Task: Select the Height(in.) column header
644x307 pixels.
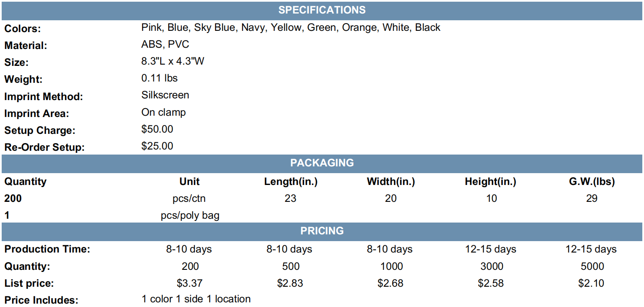Action: pyautogui.click(x=490, y=182)
